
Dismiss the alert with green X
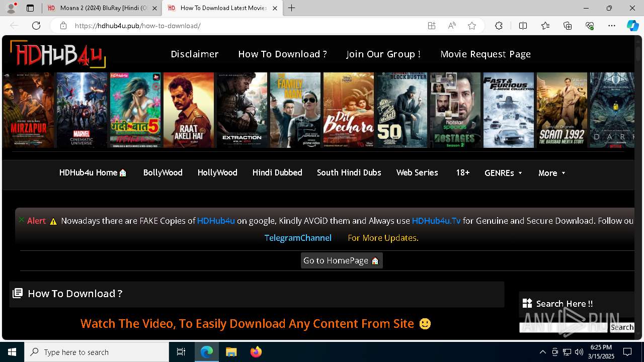(x=21, y=220)
